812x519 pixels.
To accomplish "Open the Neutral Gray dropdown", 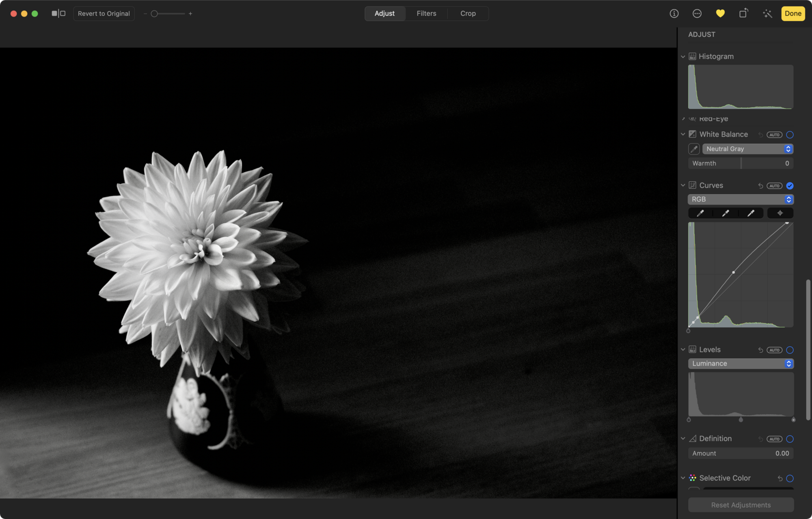I will pos(748,149).
